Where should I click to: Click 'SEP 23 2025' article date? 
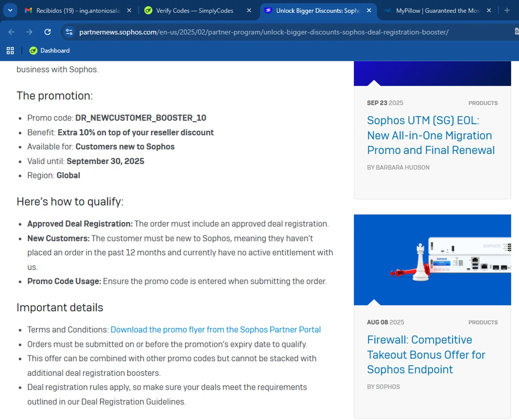click(x=385, y=103)
